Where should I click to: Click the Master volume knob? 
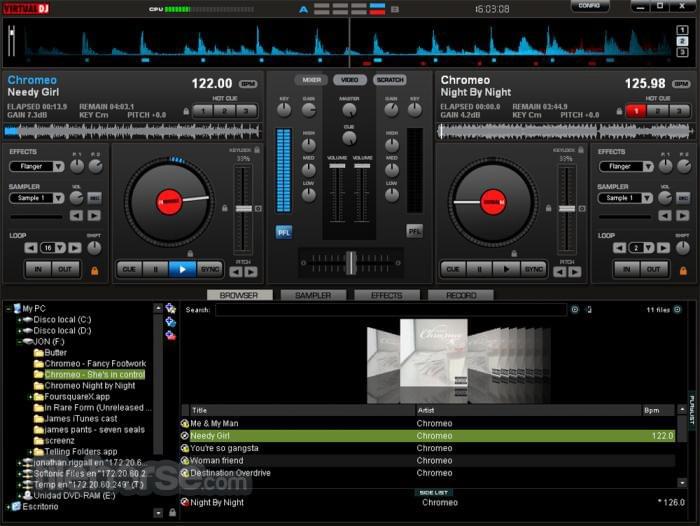point(349,110)
